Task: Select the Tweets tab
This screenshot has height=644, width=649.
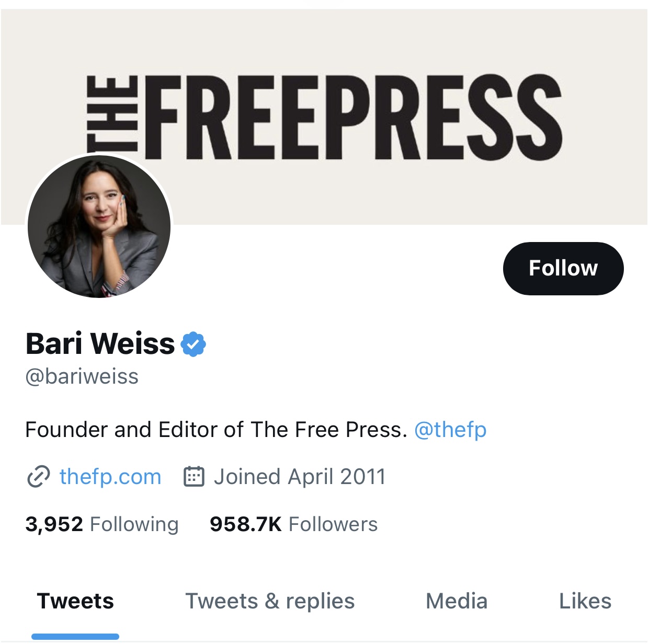Action: pos(75,601)
